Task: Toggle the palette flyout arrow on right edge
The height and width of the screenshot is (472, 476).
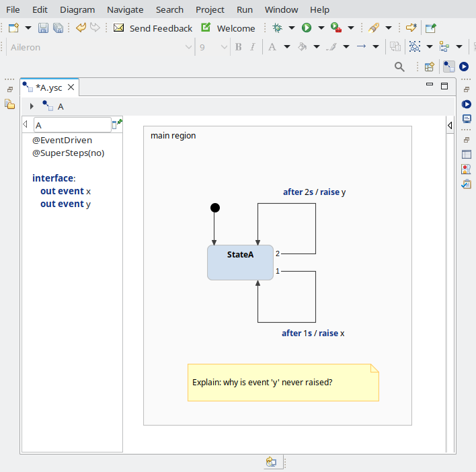Action: click(x=450, y=126)
